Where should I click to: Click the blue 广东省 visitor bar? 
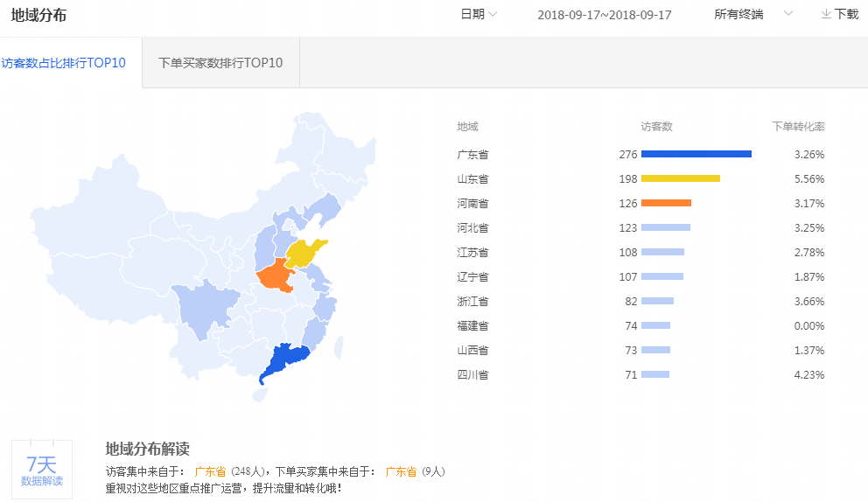pos(696,154)
